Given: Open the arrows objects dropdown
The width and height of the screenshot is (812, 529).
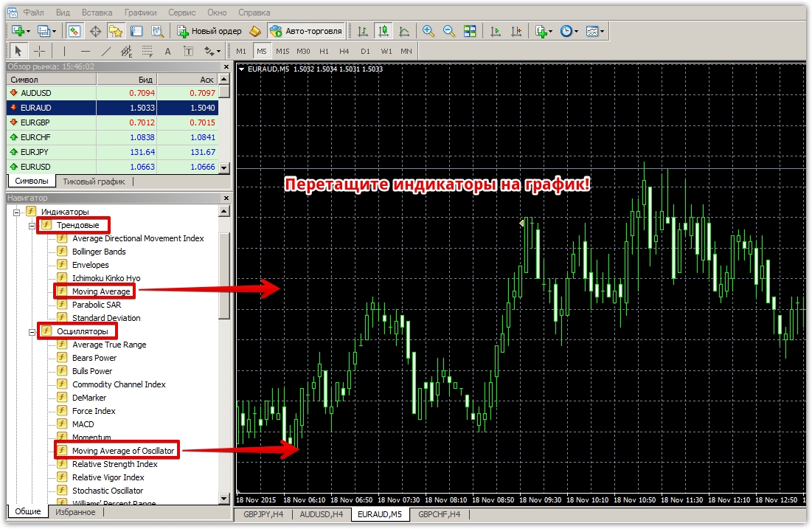Looking at the screenshot, I should click(212, 51).
